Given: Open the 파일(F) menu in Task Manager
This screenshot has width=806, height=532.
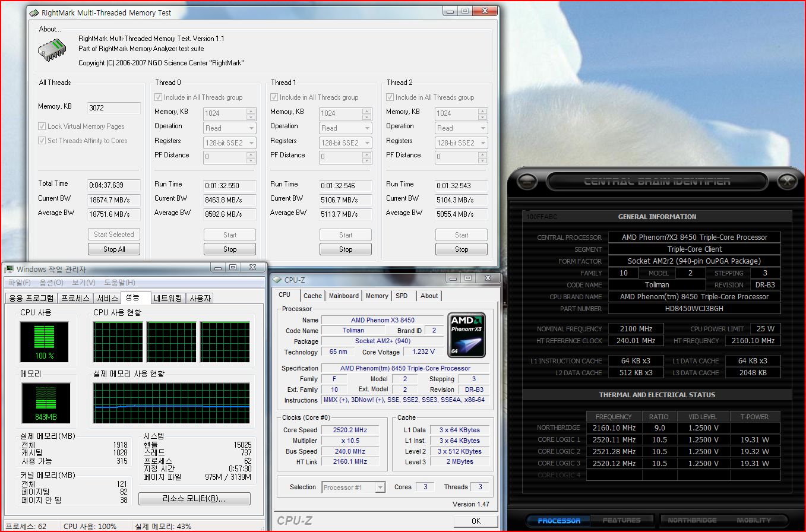Looking at the screenshot, I should [x=20, y=283].
